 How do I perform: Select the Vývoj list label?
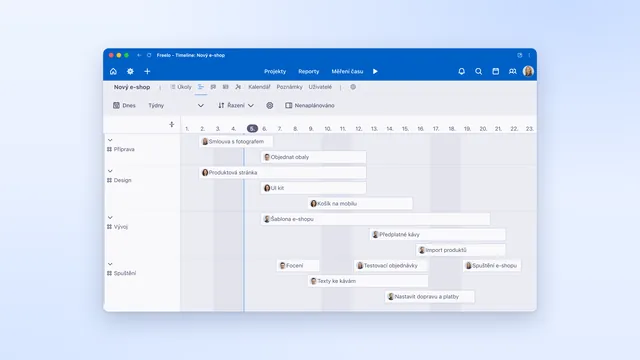point(121,227)
